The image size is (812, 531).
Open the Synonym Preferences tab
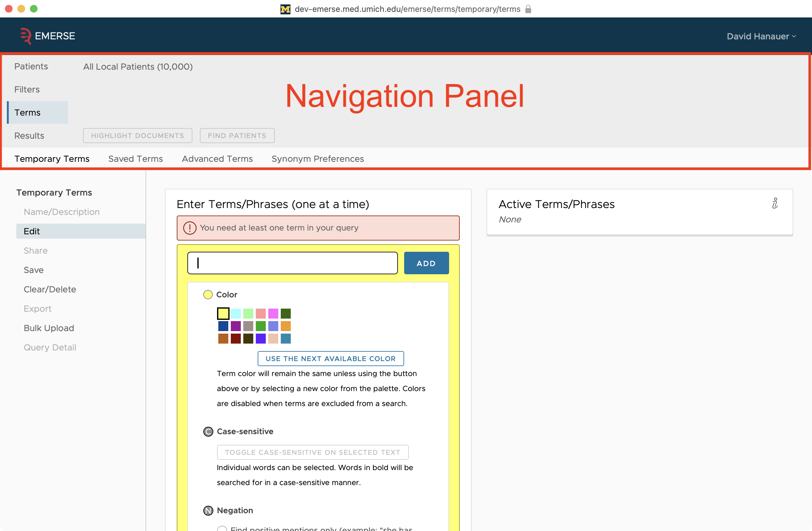coord(318,159)
